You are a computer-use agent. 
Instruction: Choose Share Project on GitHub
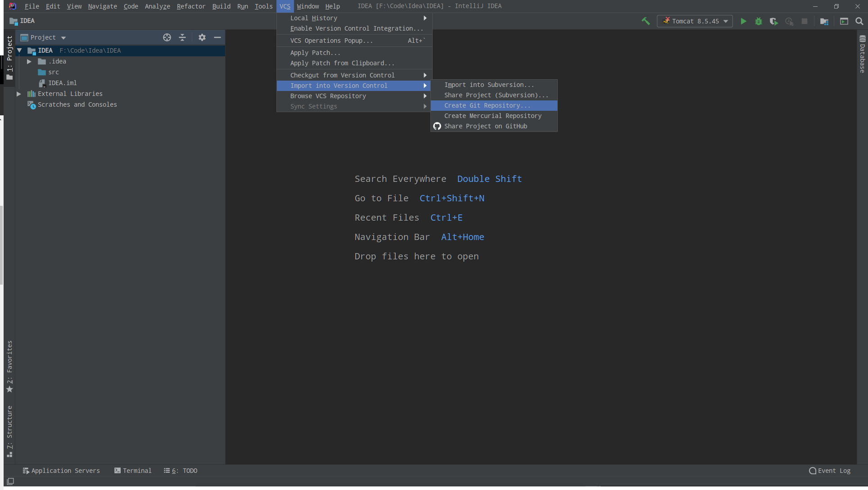click(x=494, y=126)
